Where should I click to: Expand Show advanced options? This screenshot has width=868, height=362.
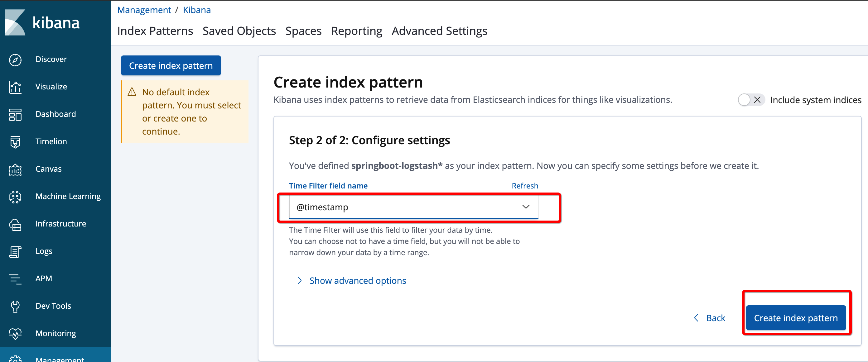click(x=351, y=280)
